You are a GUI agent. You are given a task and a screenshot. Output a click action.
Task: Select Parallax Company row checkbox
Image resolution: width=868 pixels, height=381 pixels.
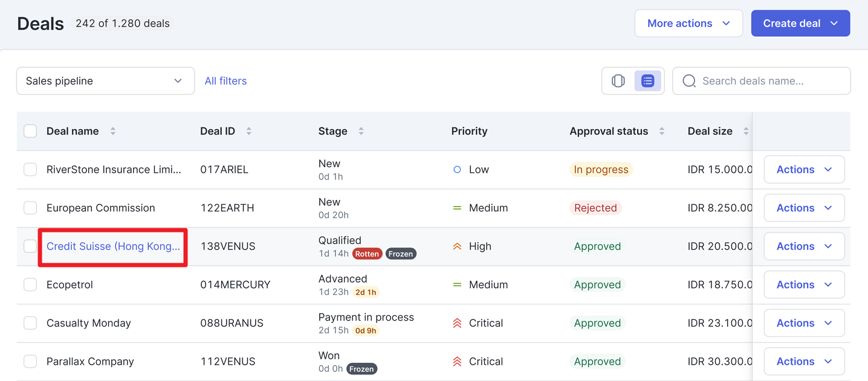coord(30,362)
